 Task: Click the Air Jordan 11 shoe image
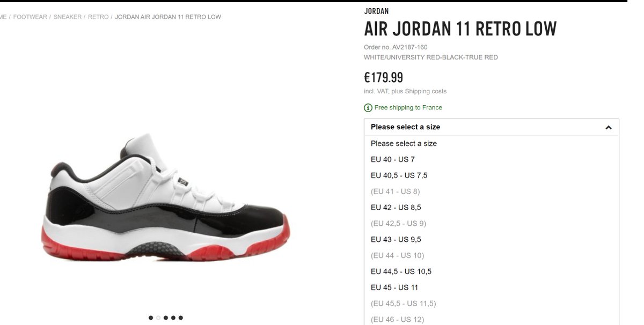pos(166,200)
